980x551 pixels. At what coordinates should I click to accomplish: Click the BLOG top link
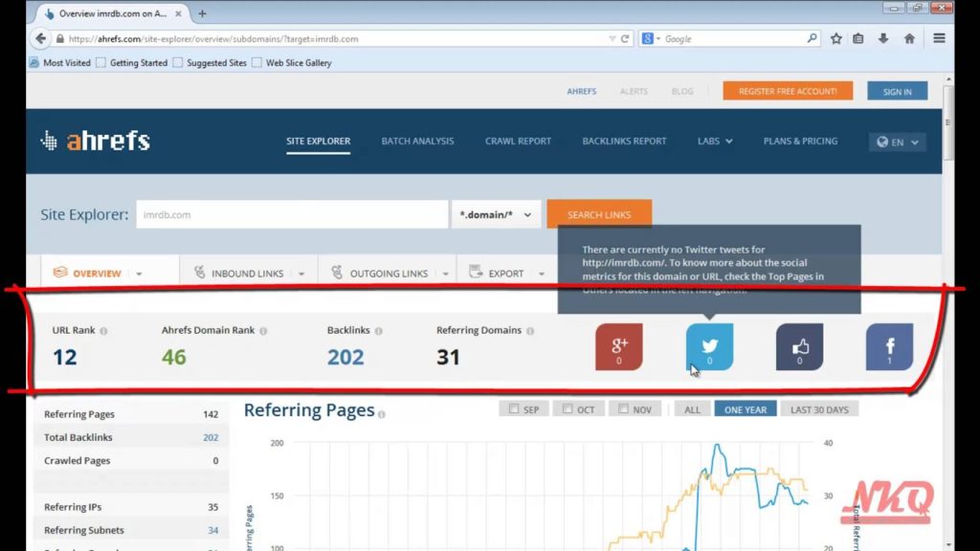[681, 91]
